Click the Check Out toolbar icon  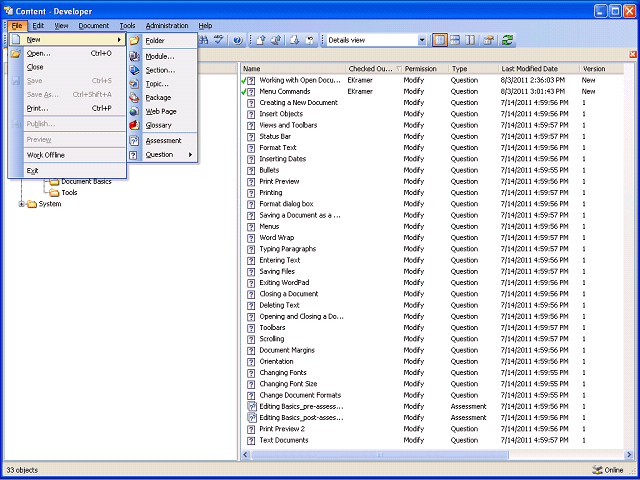[x=295, y=40]
